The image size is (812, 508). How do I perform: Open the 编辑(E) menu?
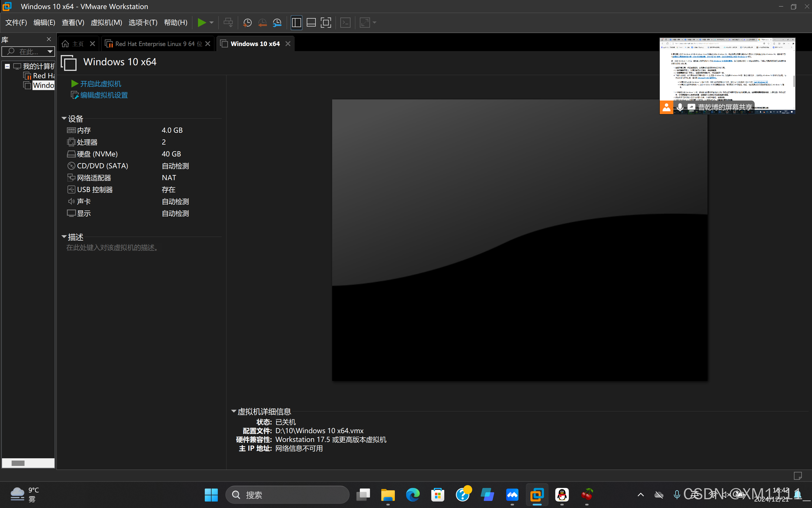[x=44, y=23]
